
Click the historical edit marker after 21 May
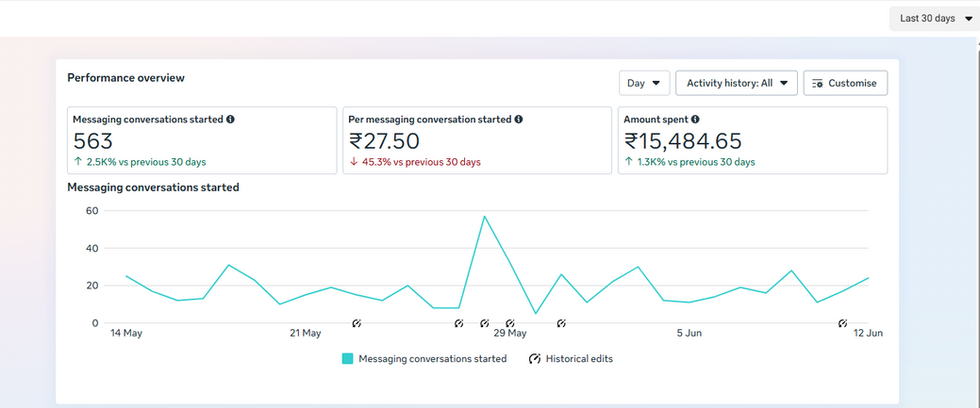pyautogui.click(x=356, y=323)
